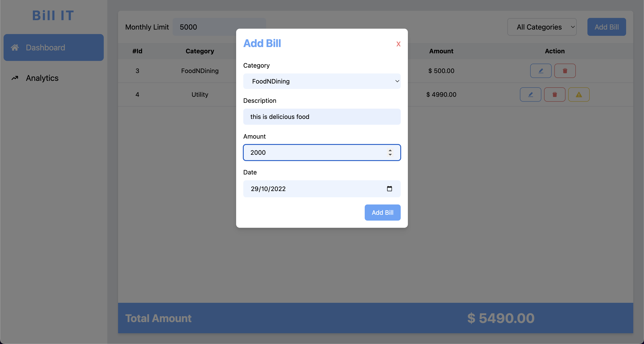Submit with the modal's Add Bill button
Screen dimensions: 644x344
click(x=382, y=213)
